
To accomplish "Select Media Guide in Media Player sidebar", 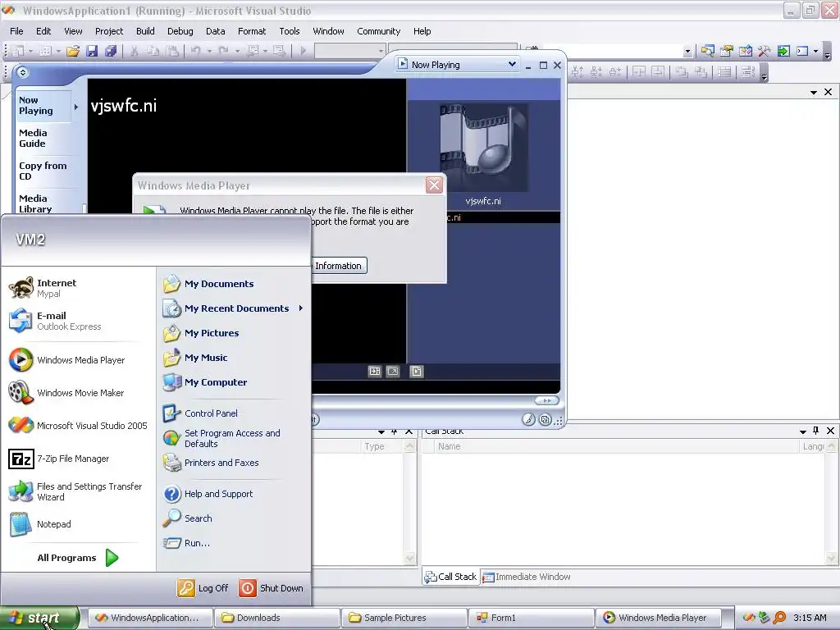I will pos(33,138).
